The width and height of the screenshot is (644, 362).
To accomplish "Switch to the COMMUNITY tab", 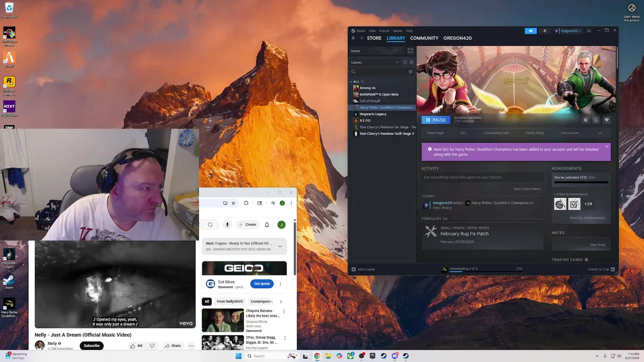I will click(x=424, y=38).
